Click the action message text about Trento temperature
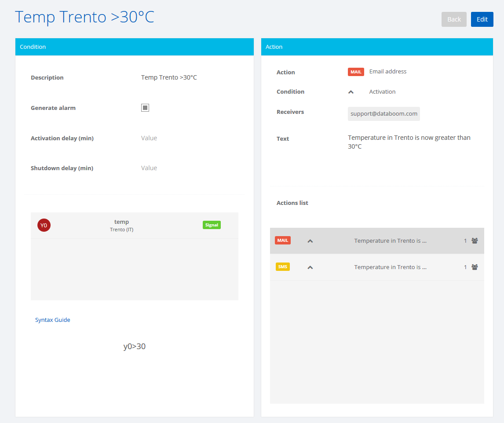The width and height of the screenshot is (504, 423). [x=409, y=142]
